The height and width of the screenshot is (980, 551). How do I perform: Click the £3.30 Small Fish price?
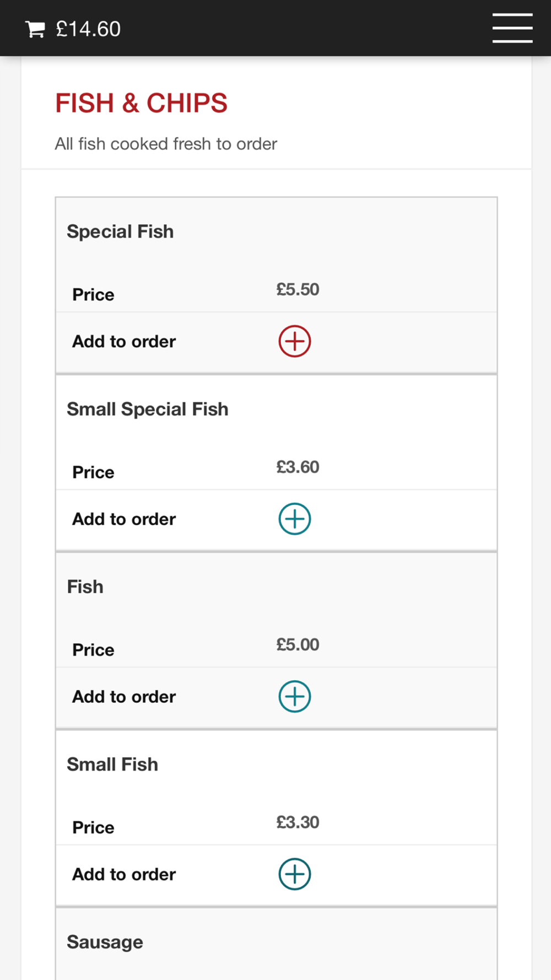click(298, 822)
